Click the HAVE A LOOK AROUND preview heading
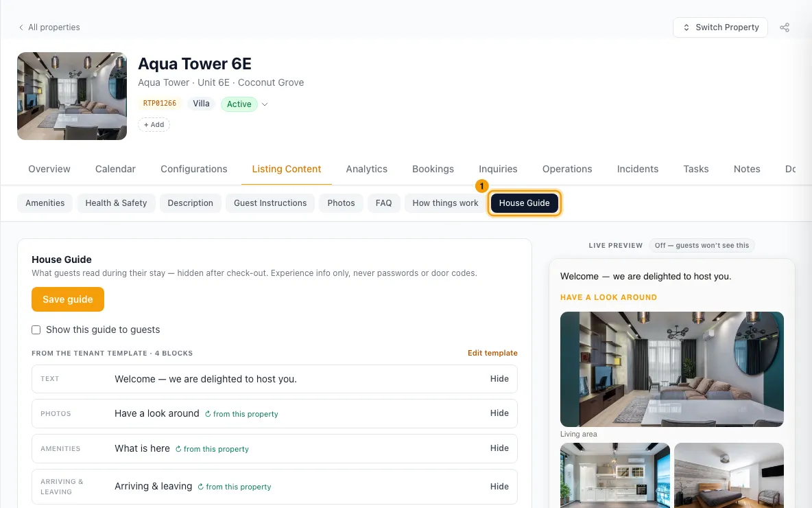This screenshot has height=508, width=812. pyautogui.click(x=608, y=297)
